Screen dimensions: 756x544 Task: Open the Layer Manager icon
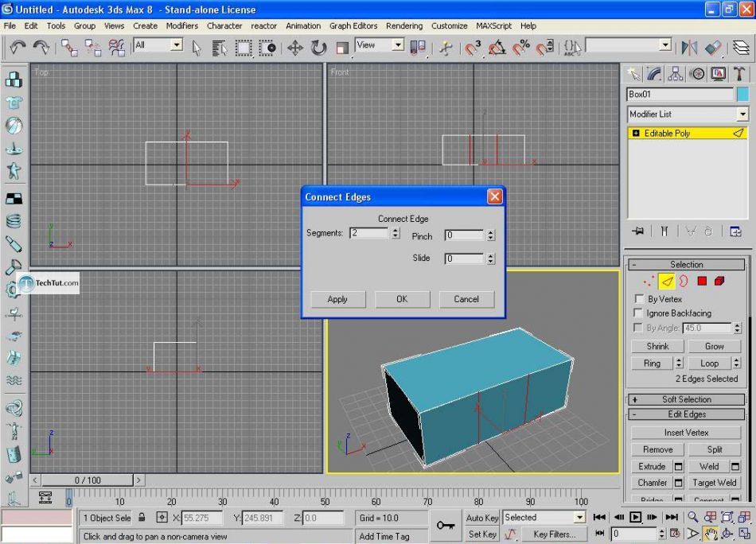coord(741,48)
